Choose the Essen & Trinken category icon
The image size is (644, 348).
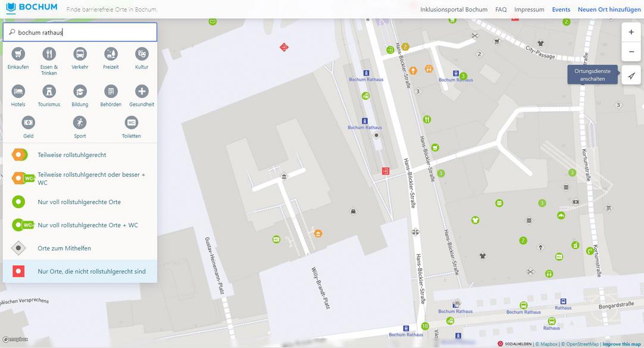pyautogui.click(x=49, y=55)
